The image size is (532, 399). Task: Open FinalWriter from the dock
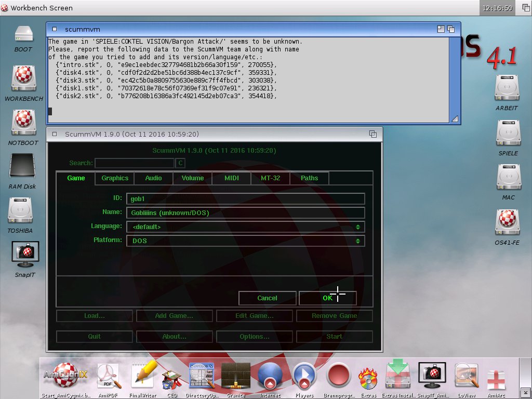(144, 375)
